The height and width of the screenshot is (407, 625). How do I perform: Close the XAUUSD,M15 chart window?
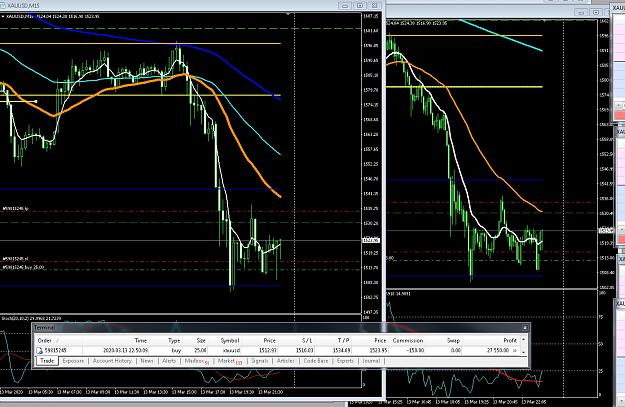click(x=374, y=5)
